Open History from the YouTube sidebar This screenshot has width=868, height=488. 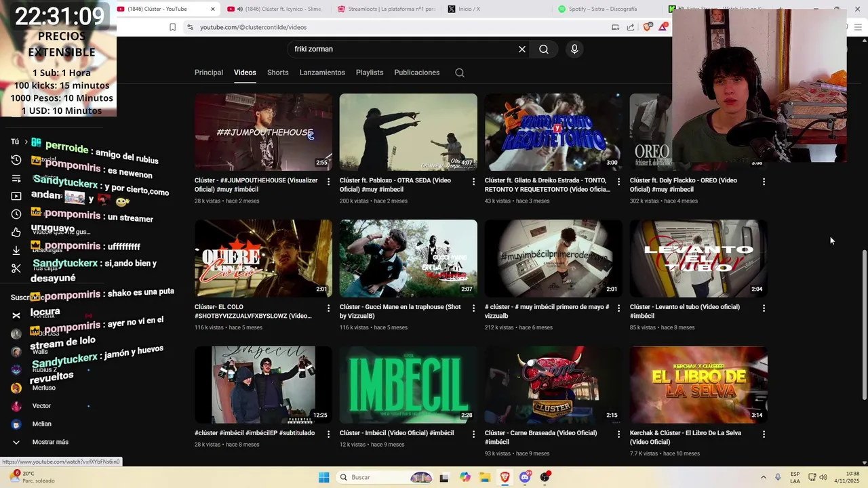point(16,160)
